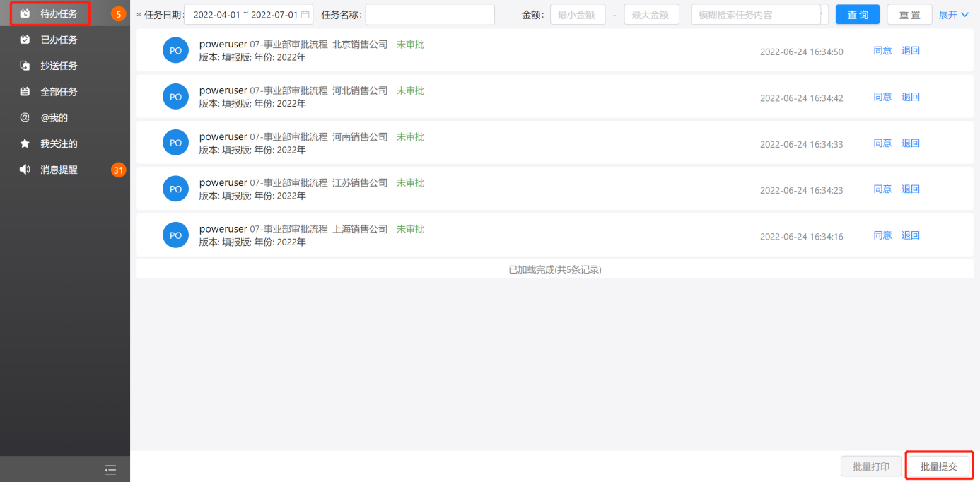Click the @我的 at-sign icon

[x=25, y=117]
